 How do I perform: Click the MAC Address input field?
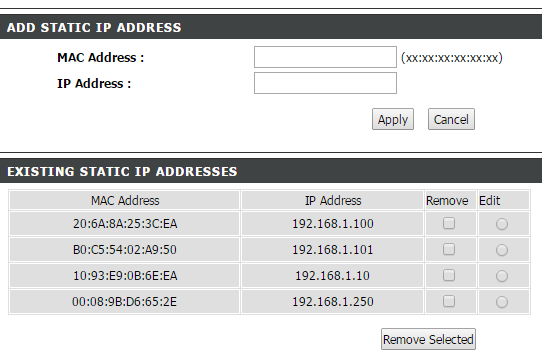click(325, 57)
